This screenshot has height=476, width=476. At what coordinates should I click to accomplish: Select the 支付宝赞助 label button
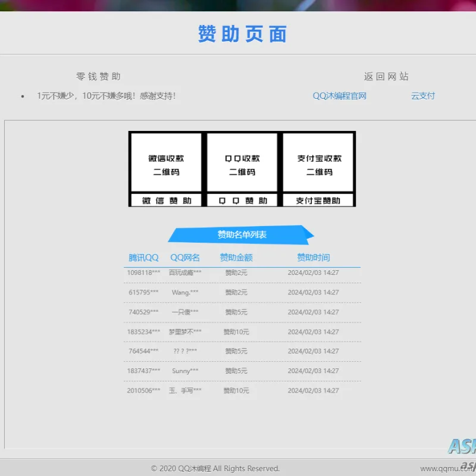318,201
